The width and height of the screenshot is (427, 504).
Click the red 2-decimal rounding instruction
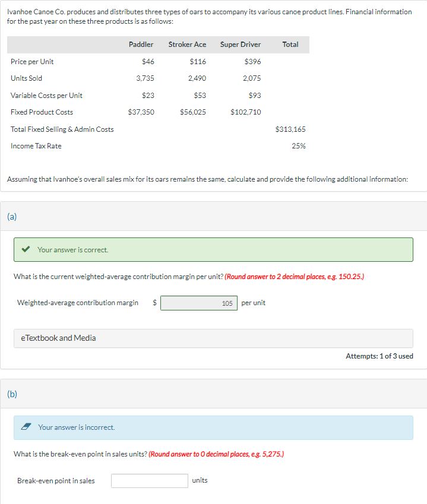[x=294, y=277]
